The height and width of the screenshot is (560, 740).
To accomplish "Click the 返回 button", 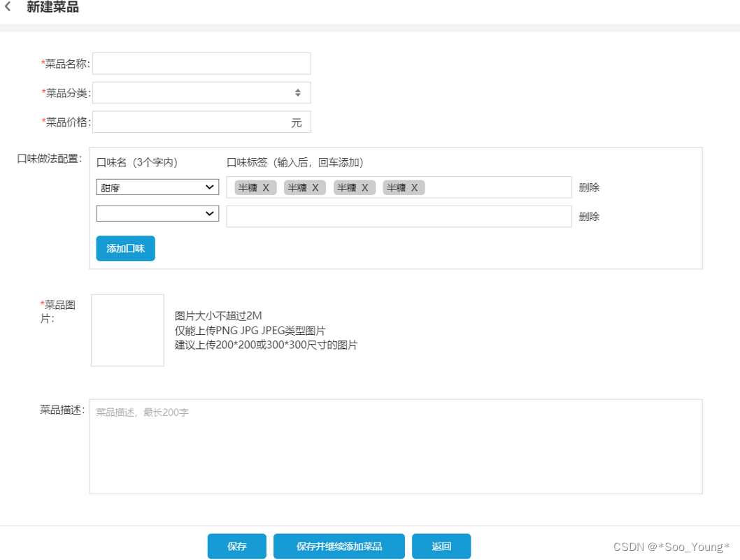I will coord(441,546).
